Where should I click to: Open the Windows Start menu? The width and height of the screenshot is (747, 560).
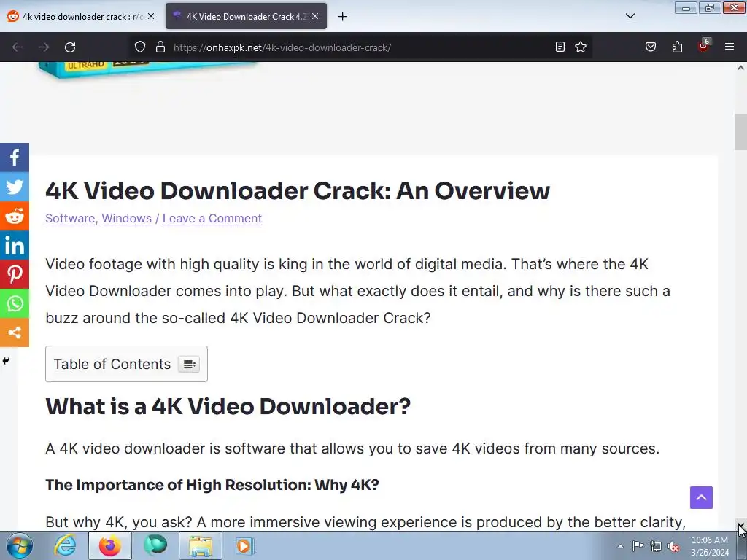click(x=20, y=545)
